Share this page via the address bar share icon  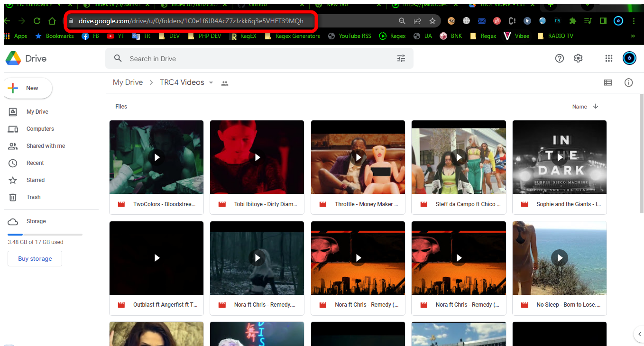417,21
